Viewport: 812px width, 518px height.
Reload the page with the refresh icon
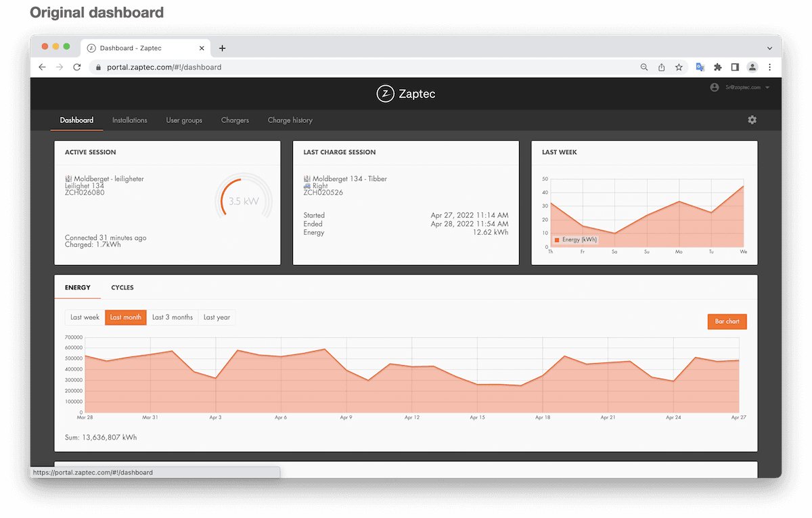77,67
